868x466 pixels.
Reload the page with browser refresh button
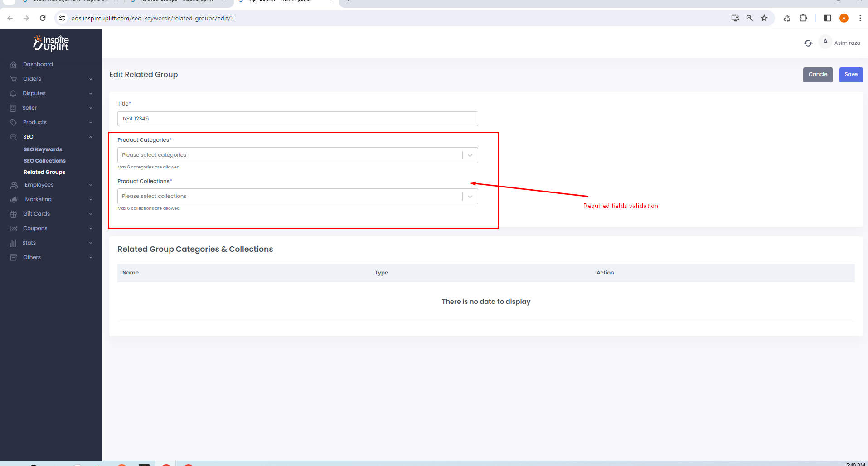coord(43,18)
